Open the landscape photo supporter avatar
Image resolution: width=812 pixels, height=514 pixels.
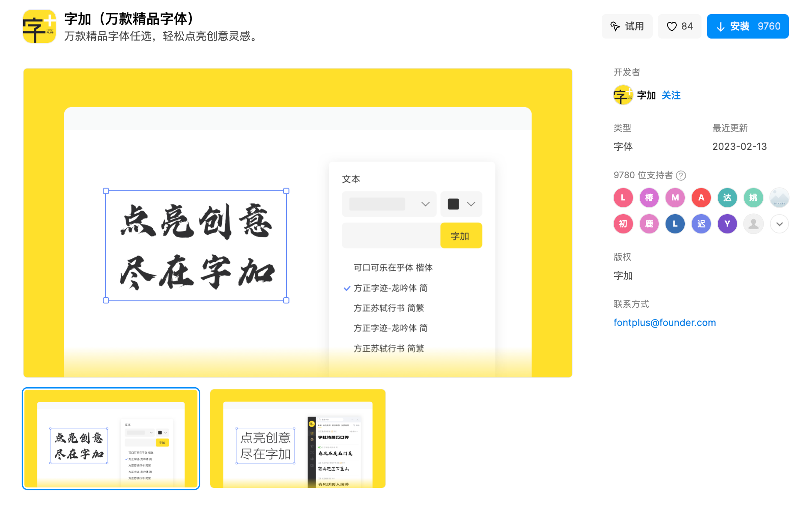pyautogui.click(x=779, y=197)
